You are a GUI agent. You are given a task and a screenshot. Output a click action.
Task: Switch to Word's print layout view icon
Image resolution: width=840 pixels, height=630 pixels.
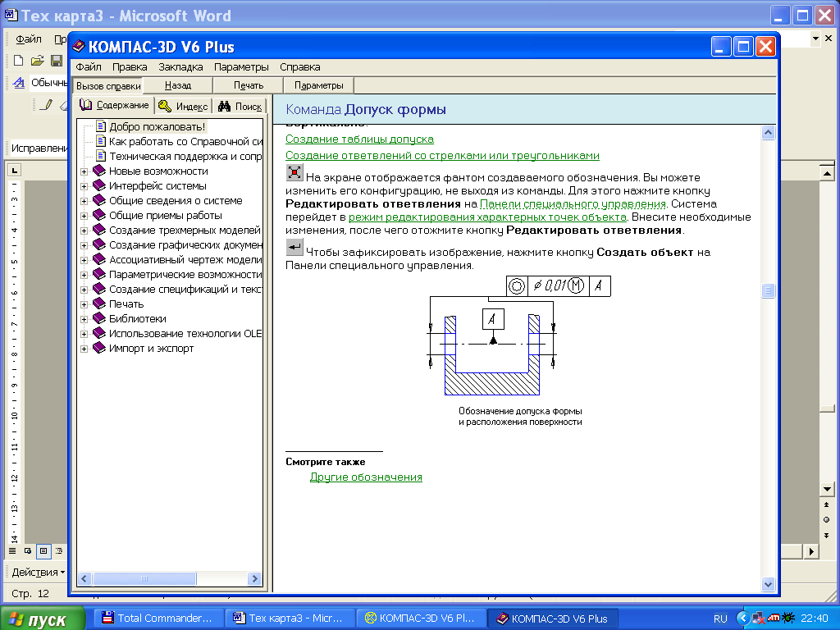[x=43, y=550]
